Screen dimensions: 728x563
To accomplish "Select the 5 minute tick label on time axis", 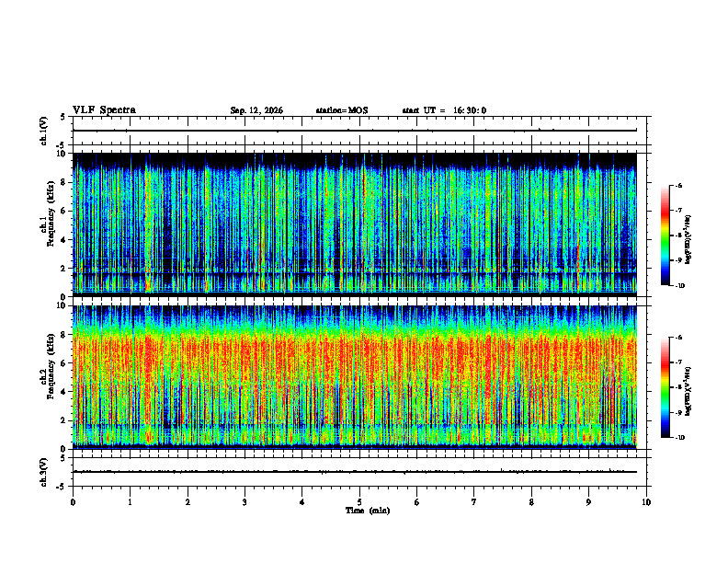I will coord(359,502).
